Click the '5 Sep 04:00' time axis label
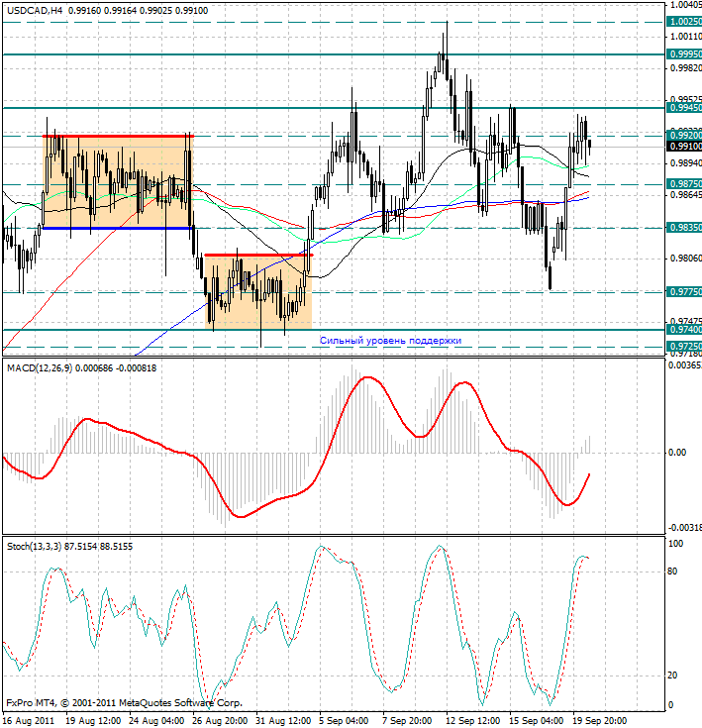Image resolution: width=702 pixels, height=728 pixels. pos(347,719)
